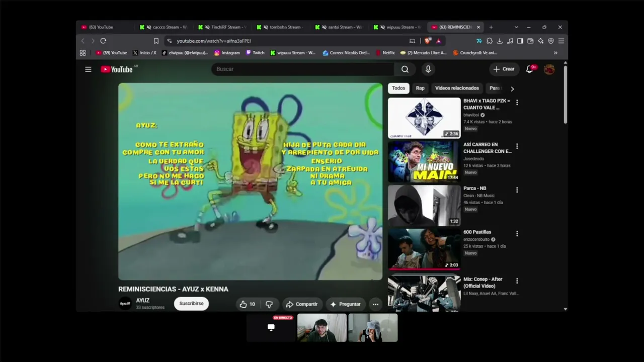Image resolution: width=644 pixels, height=362 pixels.
Task: Open the Netflix bookmark
Action: pyautogui.click(x=385, y=53)
